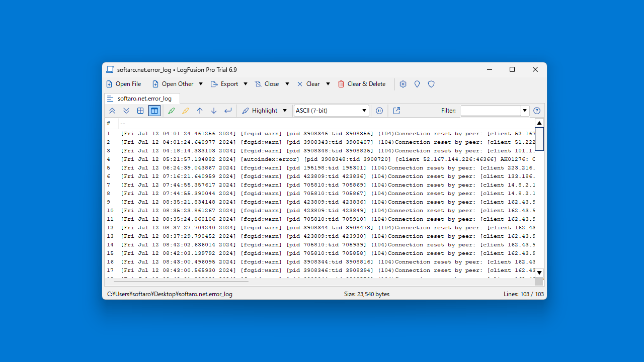Click the Open File button
The image size is (644, 362).
point(124,84)
